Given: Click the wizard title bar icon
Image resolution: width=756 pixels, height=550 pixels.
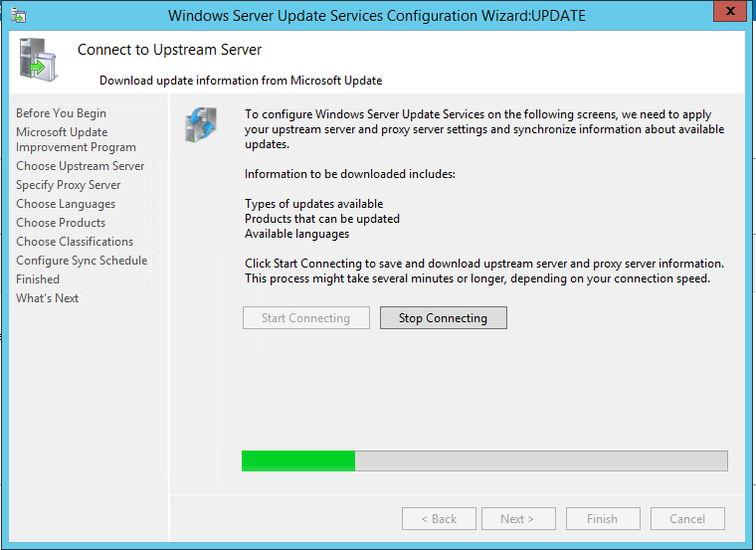Looking at the screenshot, I should click(x=18, y=16).
